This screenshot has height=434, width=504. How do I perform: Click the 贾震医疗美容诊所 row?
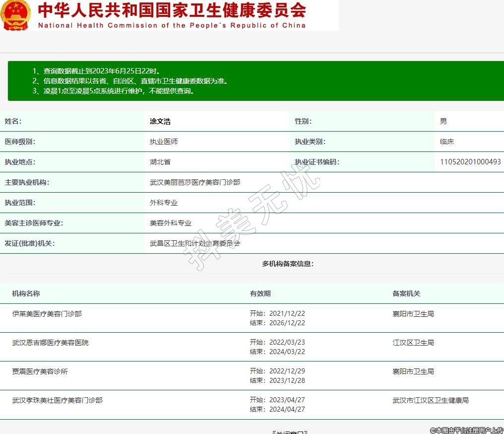(40, 371)
